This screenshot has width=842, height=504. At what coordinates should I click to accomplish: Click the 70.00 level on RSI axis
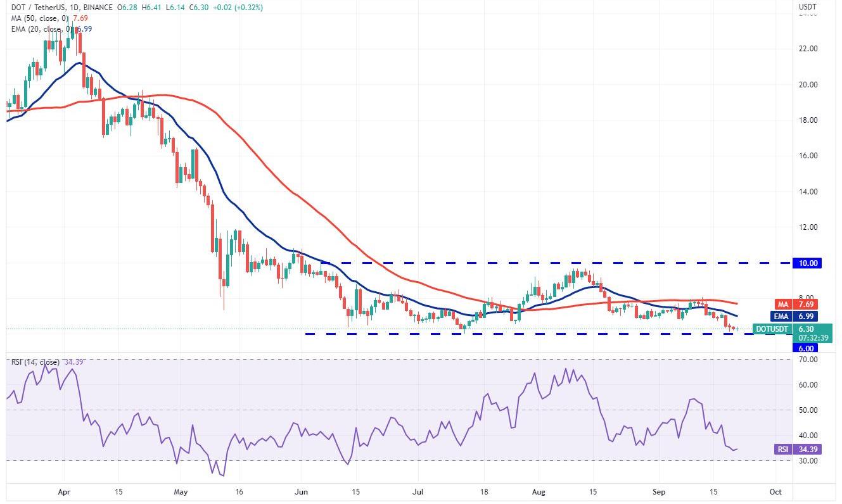pos(807,360)
